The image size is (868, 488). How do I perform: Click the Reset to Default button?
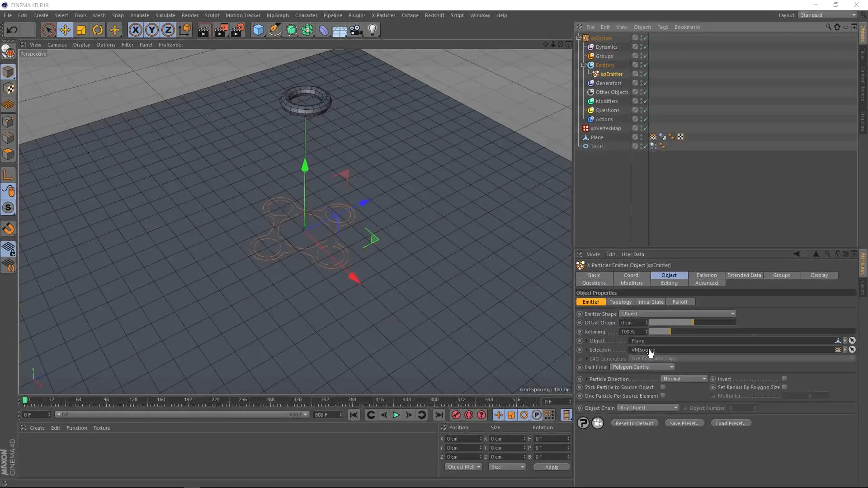[x=634, y=423]
